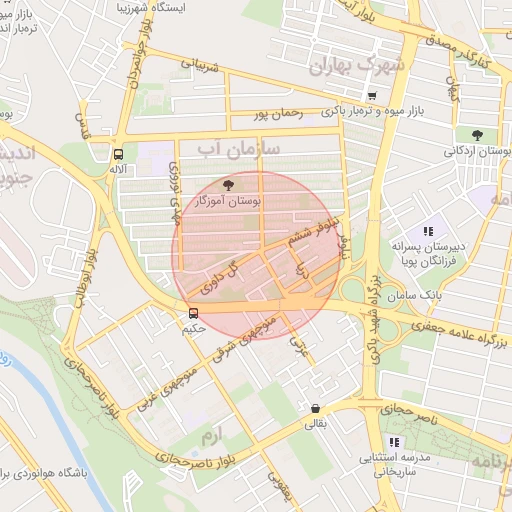512x512 pixels.
Task: Click the منوچهری غربی street label
Action: pos(167,389)
